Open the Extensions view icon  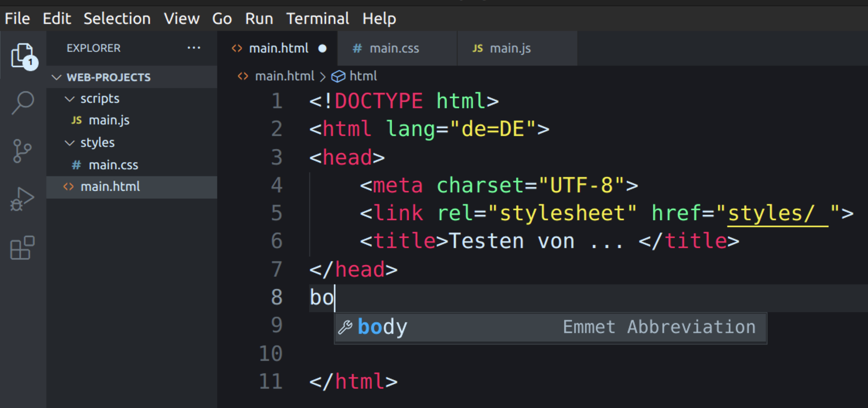[22, 248]
